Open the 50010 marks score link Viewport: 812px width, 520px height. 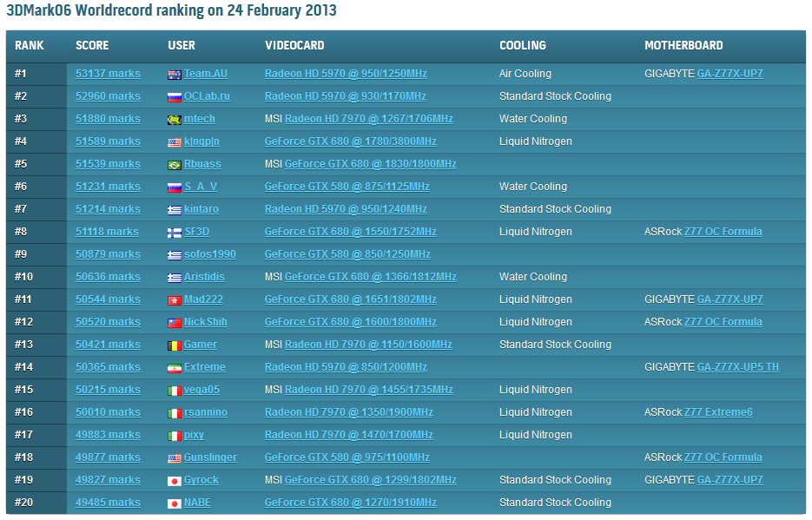tap(108, 411)
